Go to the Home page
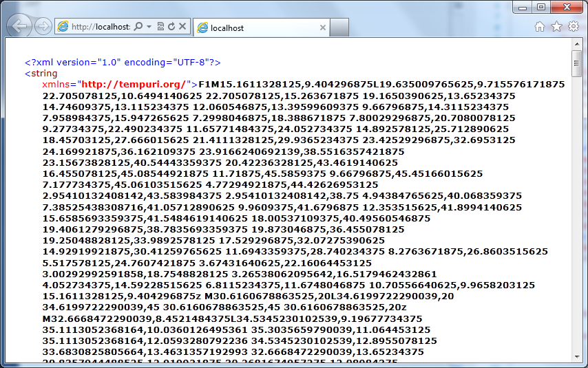The height and width of the screenshot is (368, 588). pyautogui.click(x=540, y=27)
